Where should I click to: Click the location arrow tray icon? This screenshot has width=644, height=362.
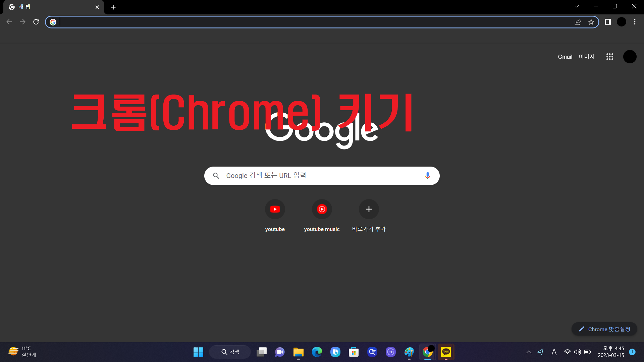pos(540,352)
